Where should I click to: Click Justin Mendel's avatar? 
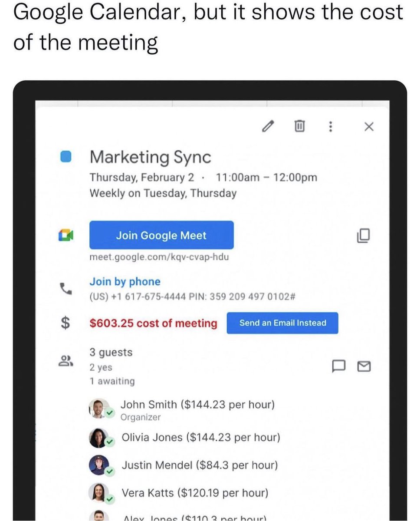(98, 466)
